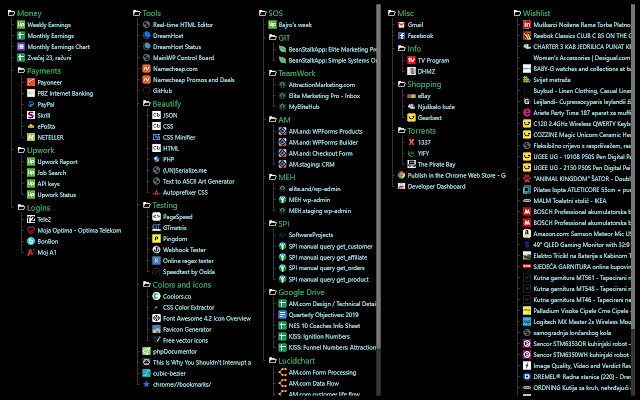
Task: Open the Gearbest bookmark
Action: [429, 118]
